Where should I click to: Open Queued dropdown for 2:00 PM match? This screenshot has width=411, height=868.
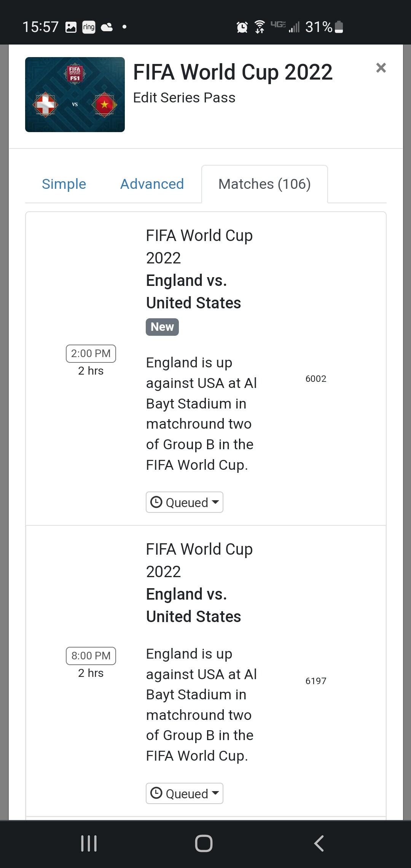tap(185, 503)
